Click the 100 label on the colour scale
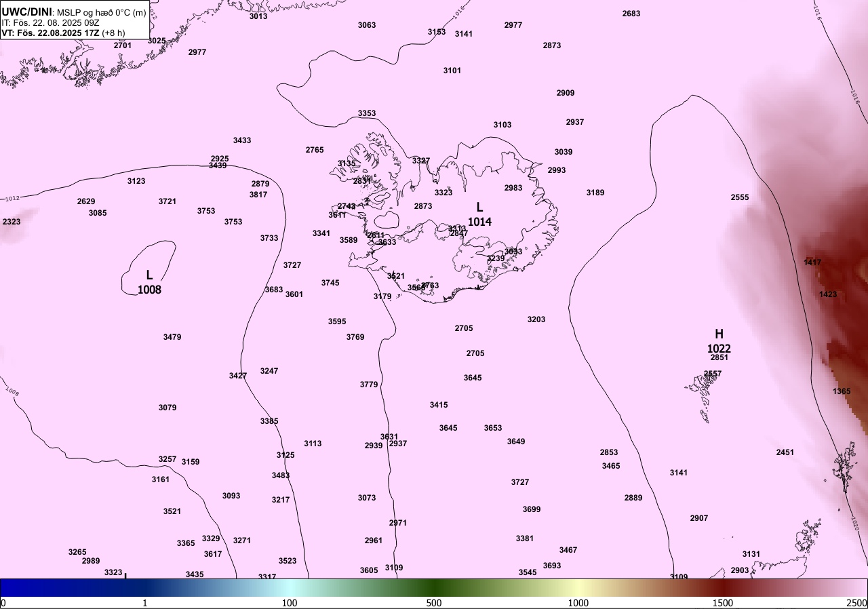Viewport: 868px width, 609px height. click(x=290, y=603)
